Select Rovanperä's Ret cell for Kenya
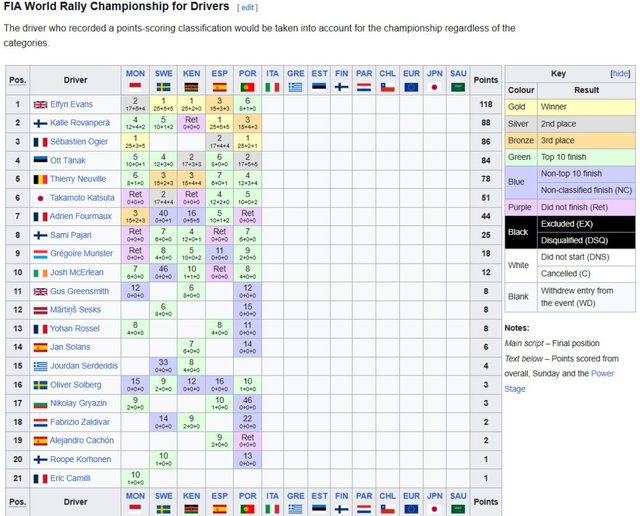Screen dimensions: 640x516 [x=191, y=123]
